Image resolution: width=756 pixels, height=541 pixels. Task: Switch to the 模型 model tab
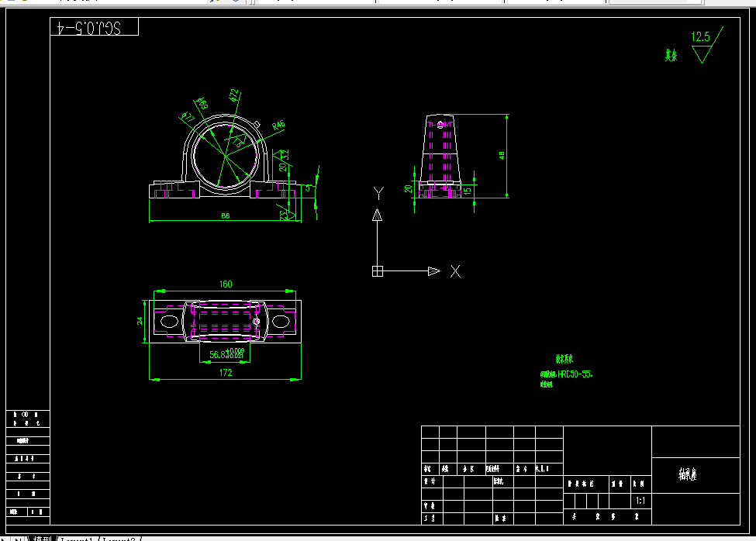(x=41, y=539)
